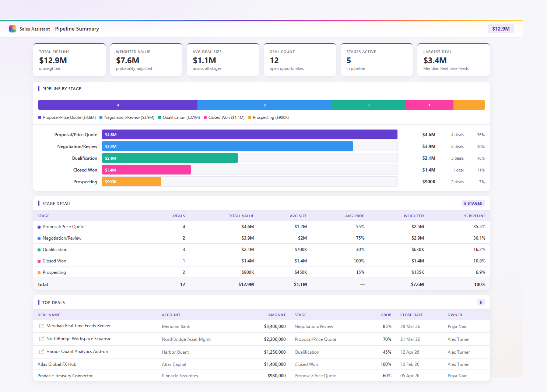Open external link icon for Meridian Real-time Feeds Renew

click(41, 326)
